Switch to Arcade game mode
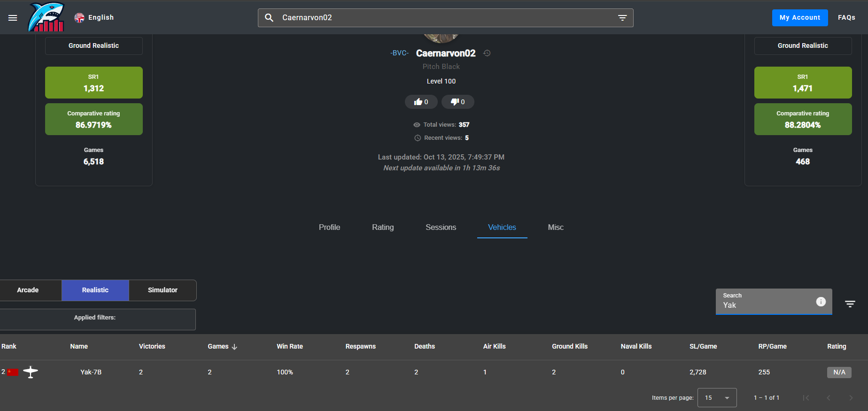This screenshot has width=868, height=411. 28,290
